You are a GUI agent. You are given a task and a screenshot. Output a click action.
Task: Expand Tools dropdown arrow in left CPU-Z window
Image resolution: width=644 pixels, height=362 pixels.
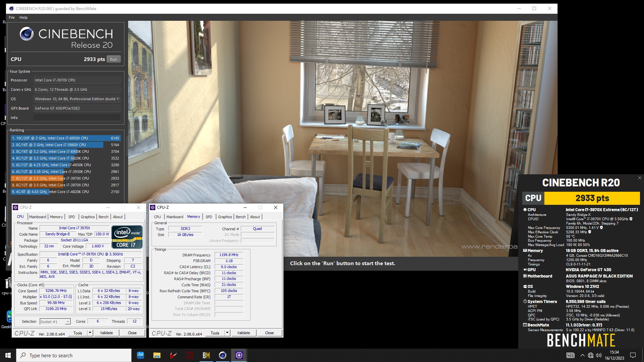point(90,333)
